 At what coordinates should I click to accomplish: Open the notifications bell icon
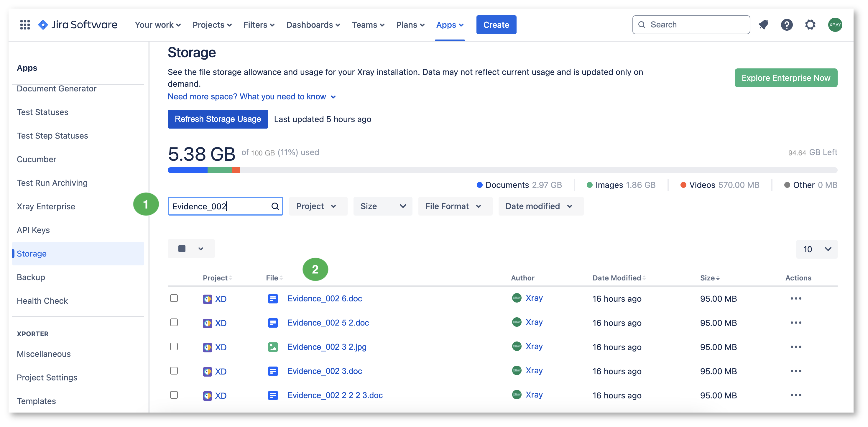(x=763, y=24)
